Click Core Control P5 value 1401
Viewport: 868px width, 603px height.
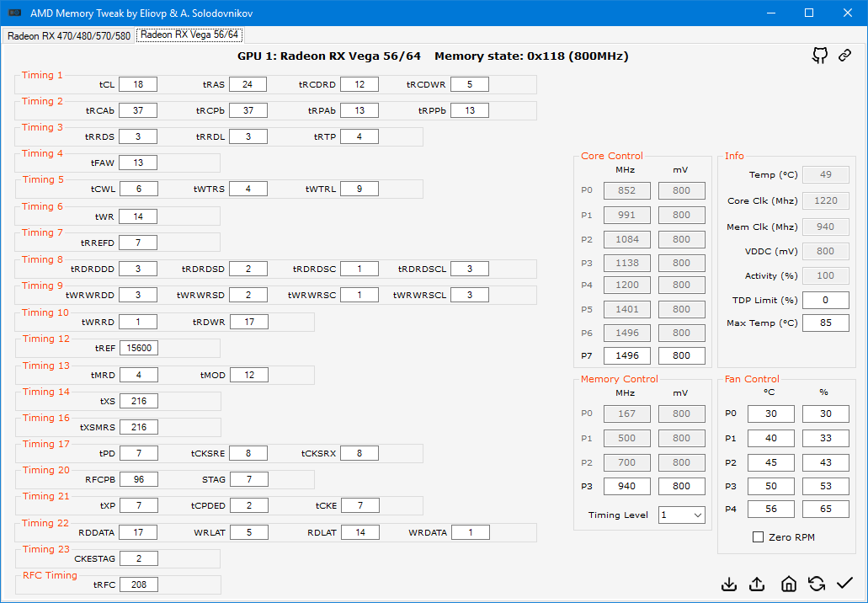click(626, 309)
